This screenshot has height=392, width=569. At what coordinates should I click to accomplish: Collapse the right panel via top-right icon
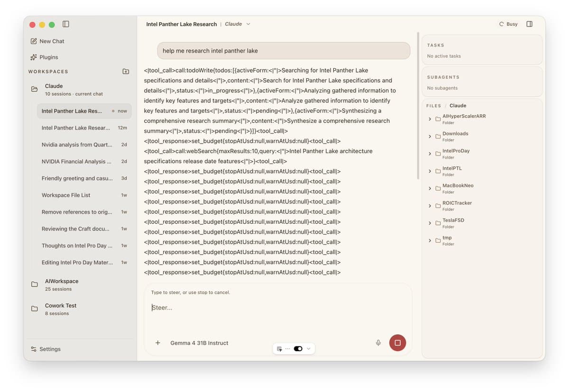coord(530,24)
